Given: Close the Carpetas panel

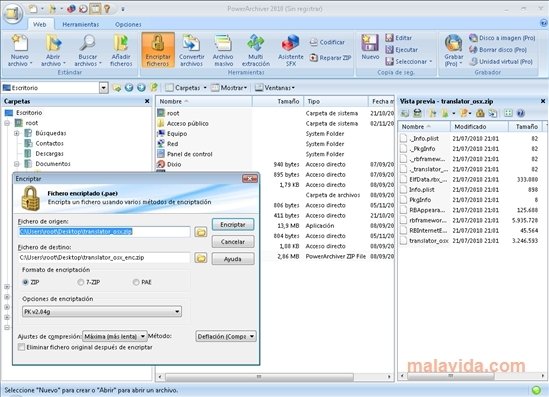Looking at the screenshot, I should (147, 101).
